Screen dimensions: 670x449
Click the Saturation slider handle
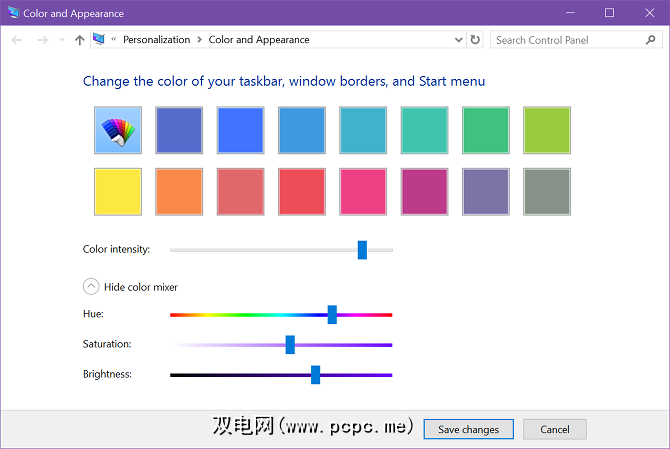click(290, 344)
